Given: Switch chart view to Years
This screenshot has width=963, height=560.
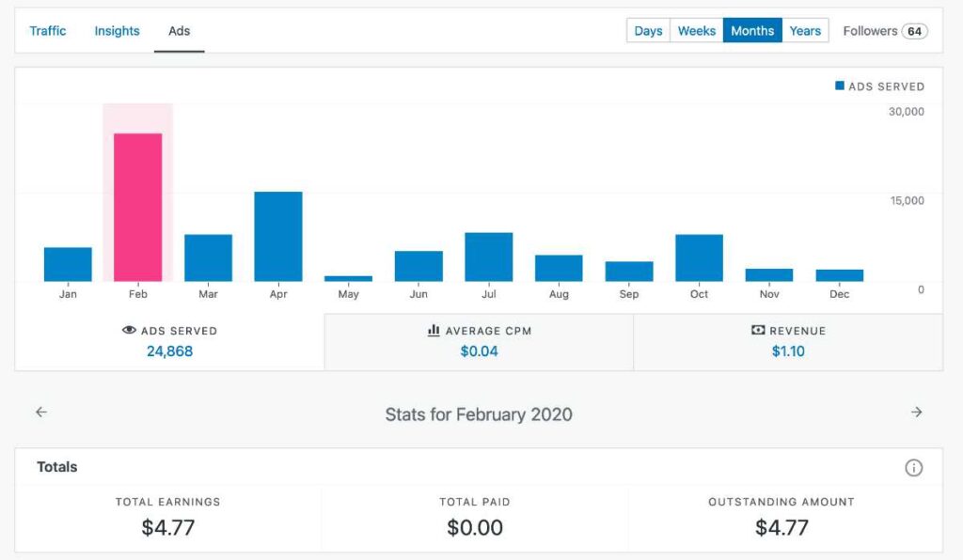Looking at the screenshot, I should coord(805,31).
